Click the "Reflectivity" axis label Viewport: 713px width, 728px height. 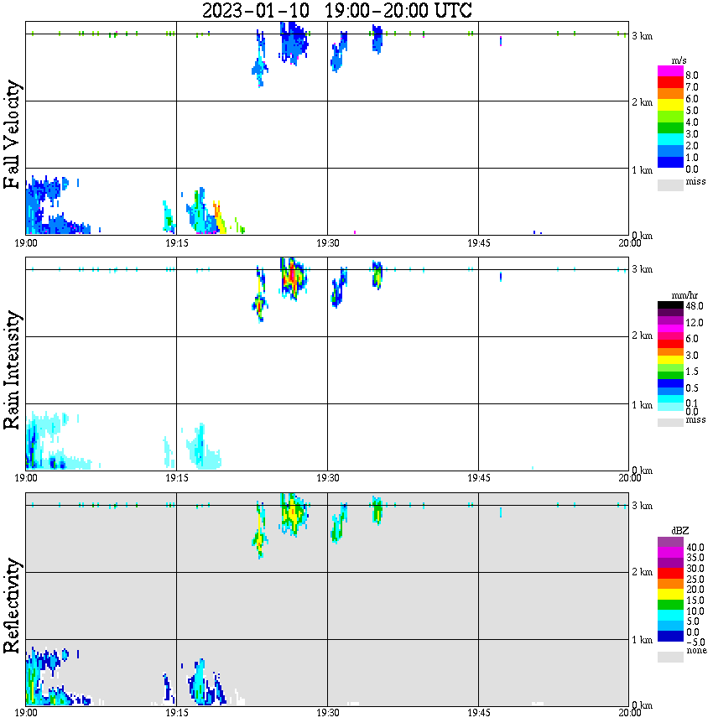pyautogui.click(x=12, y=606)
